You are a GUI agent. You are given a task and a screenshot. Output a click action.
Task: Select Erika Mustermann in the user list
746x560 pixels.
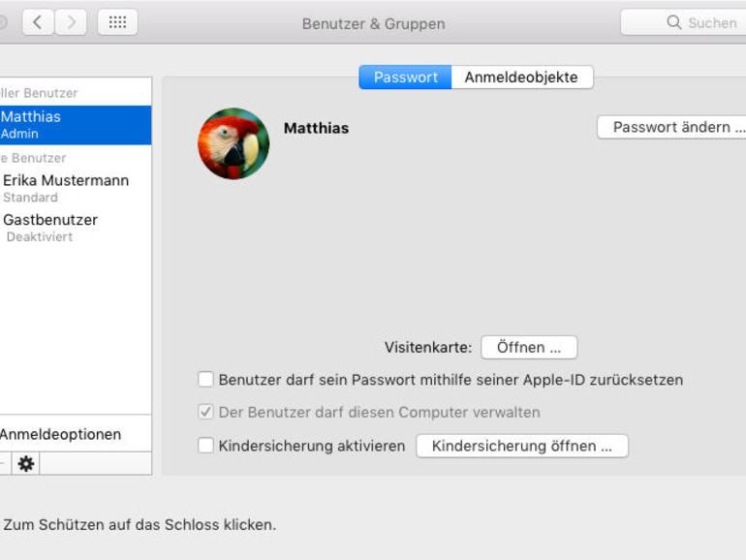click(x=76, y=188)
